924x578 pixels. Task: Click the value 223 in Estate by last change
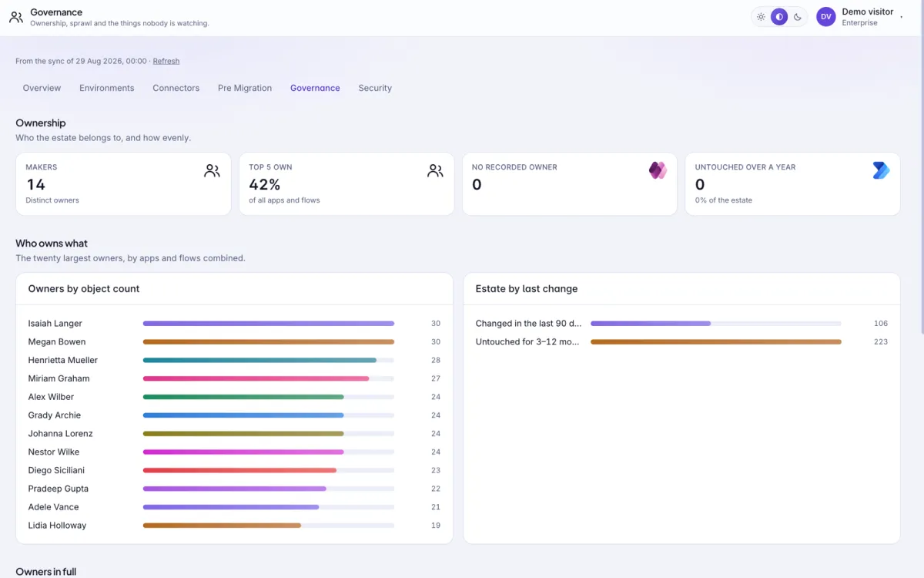click(x=881, y=342)
